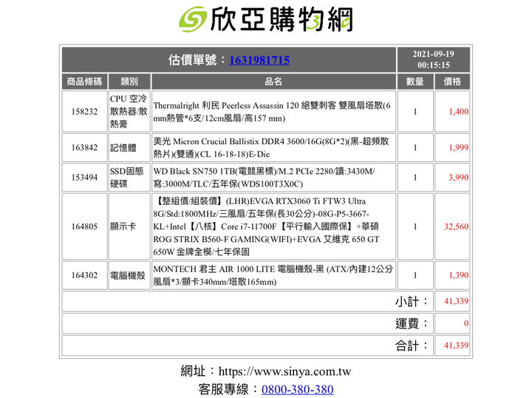Click the 合計 label
The width and height of the screenshot is (532, 398).
412,345
